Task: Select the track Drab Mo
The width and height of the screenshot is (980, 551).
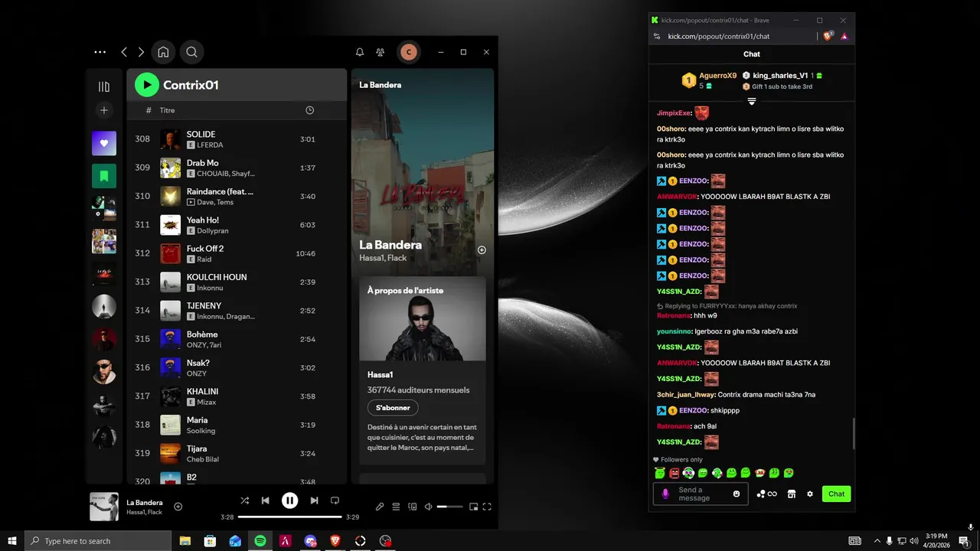Action: pyautogui.click(x=237, y=168)
